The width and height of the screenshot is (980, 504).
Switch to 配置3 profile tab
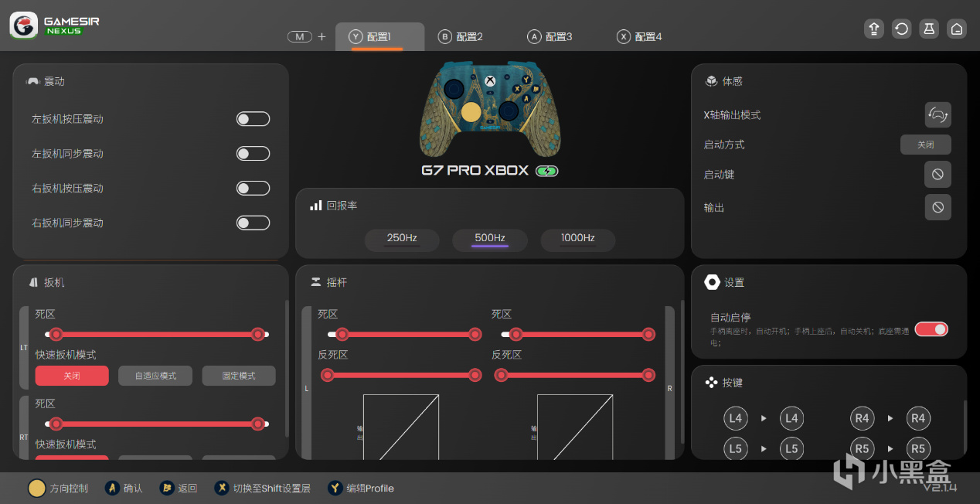point(550,36)
